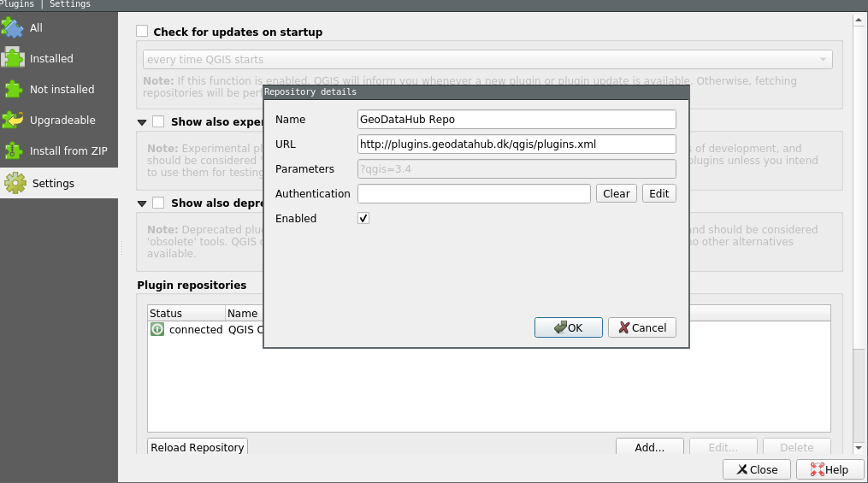The image size is (868, 483).
Task: Collapse the deprecated plugins section triangle
Action: (142, 203)
